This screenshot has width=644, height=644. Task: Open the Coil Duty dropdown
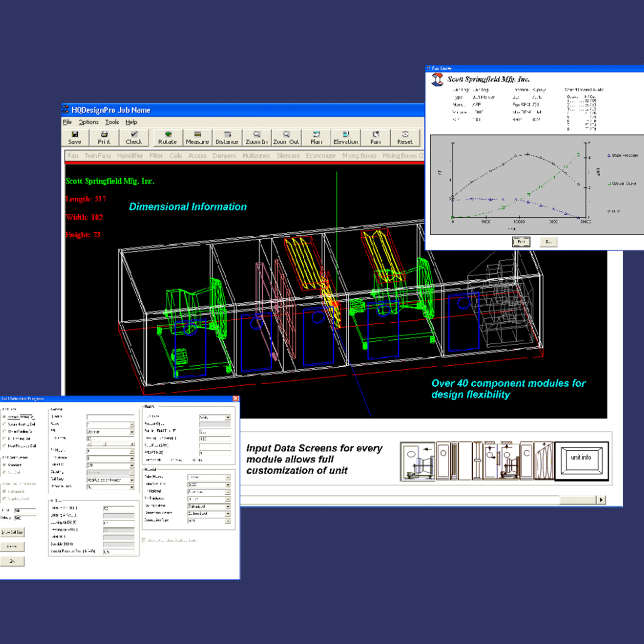(132, 480)
